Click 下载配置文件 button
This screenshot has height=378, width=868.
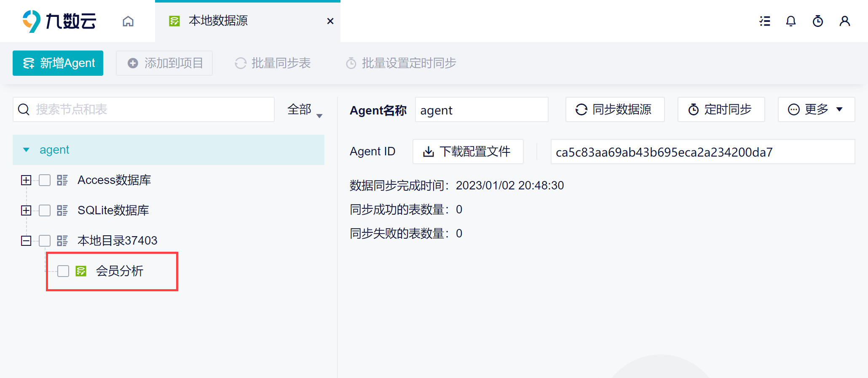[468, 152]
